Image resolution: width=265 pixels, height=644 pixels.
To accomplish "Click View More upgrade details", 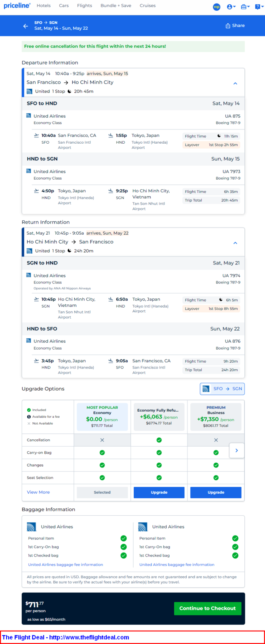I will (38, 492).
